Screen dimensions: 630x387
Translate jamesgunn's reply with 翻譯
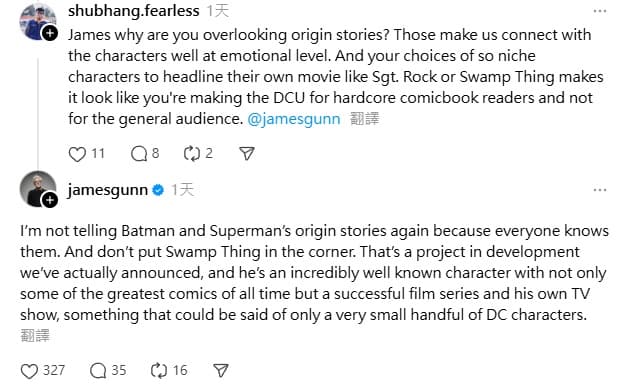[35, 336]
